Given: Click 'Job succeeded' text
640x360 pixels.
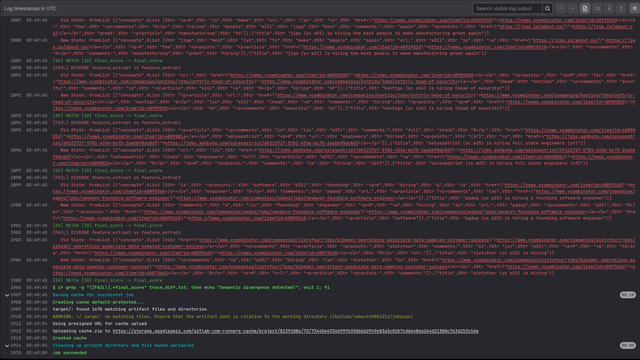Looking at the screenshot, I should (x=69, y=353).
